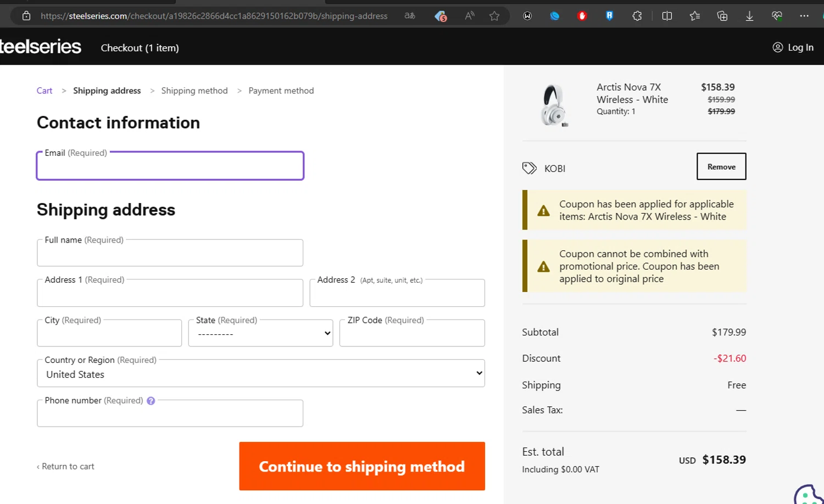Click the user account icon beside Log In
The height and width of the screenshot is (504, 824).
pyautogui.click(x=777, y=47)
